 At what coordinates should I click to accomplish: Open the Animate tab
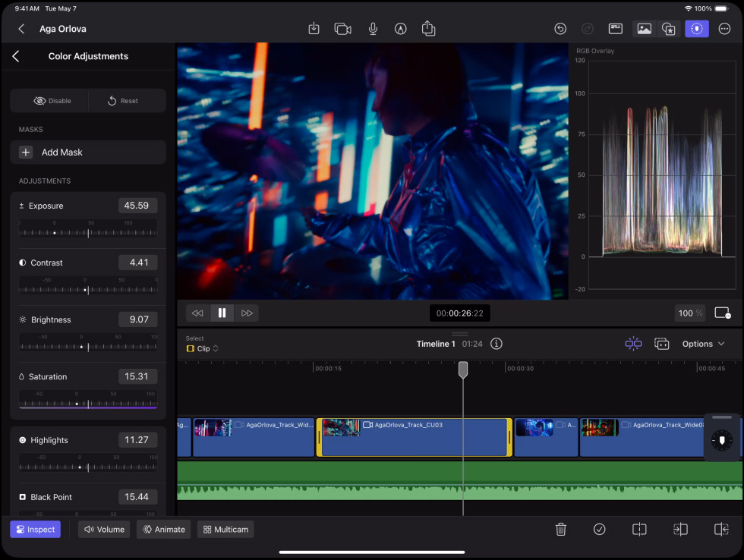[163, 530]
